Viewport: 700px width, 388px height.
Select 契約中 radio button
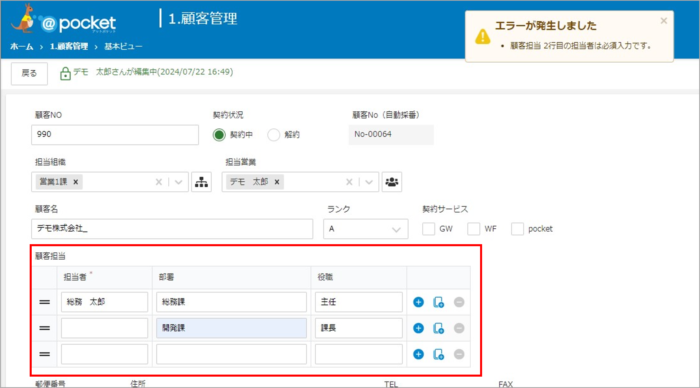(219, 135)
